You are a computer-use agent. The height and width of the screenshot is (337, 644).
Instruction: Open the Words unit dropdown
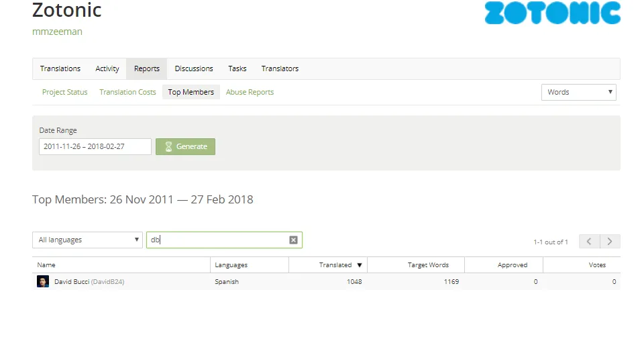pos(579,92)
